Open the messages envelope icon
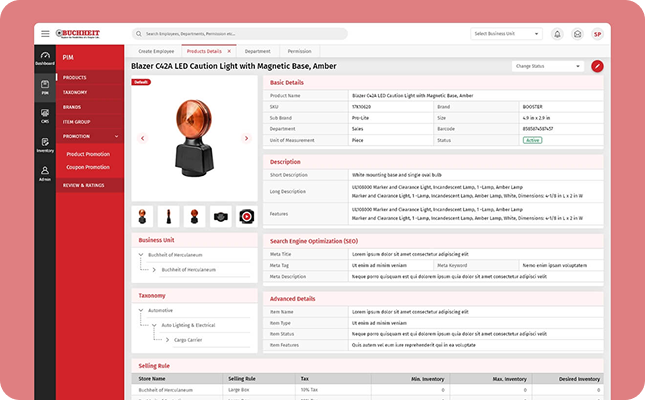The height and width of the screenshot is (400, 645). point(577,34)
